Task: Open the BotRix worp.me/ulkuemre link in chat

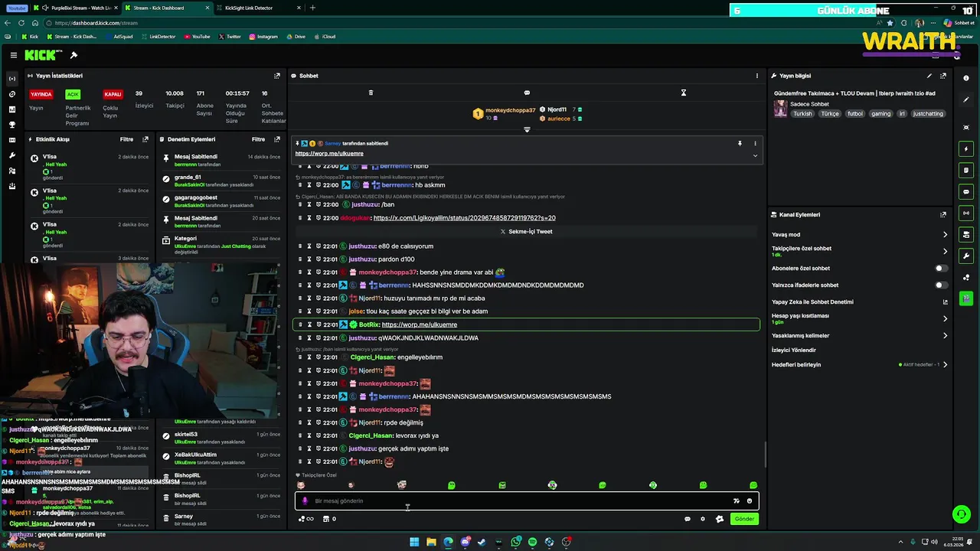Action: point(419,324)
